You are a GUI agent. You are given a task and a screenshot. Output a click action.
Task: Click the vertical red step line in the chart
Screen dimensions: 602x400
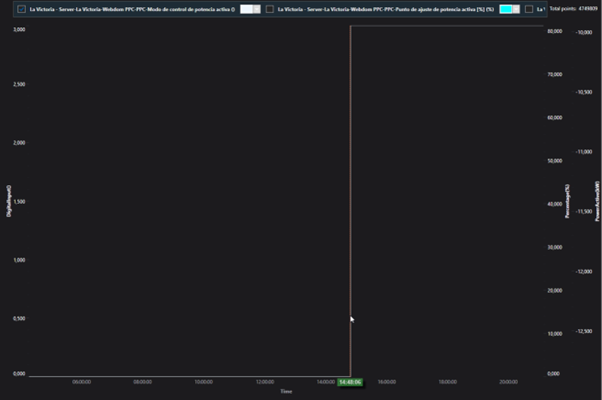coord(350,200)
